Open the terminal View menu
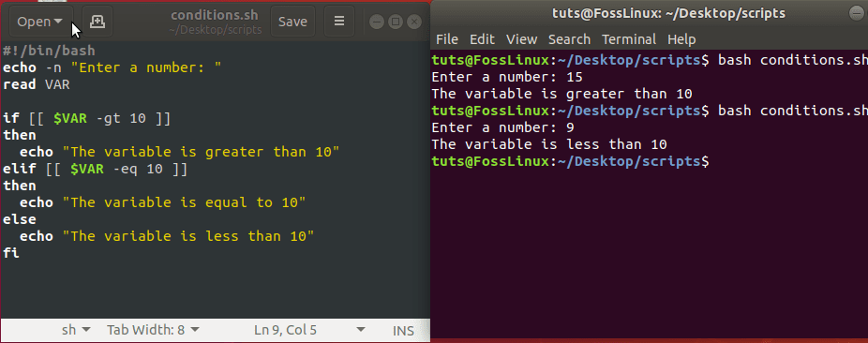The image size is (868, 343). point(521,39)
